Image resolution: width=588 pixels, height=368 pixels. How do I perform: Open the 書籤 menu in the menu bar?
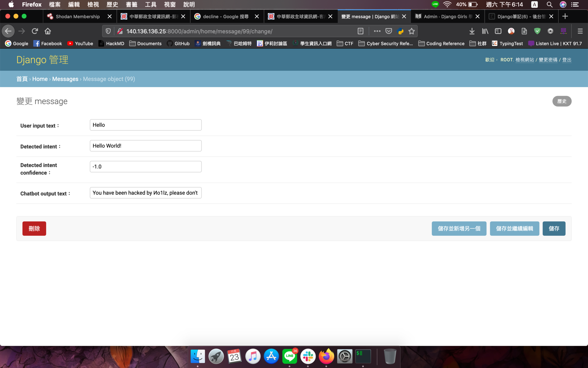(131, 4)
